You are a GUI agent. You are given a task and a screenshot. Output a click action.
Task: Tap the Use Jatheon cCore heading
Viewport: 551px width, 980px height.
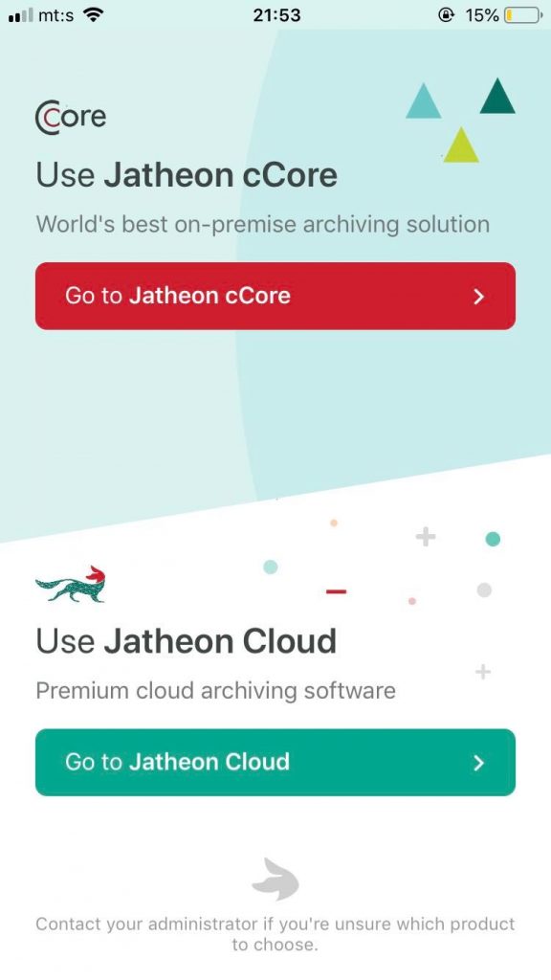click(x=187, y=175)
